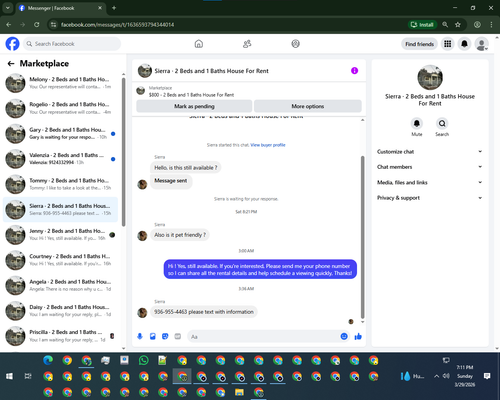This screenshot has width=500, height=400.
Task: Open the Facebook menu grid icon
Action: point(448,44)
